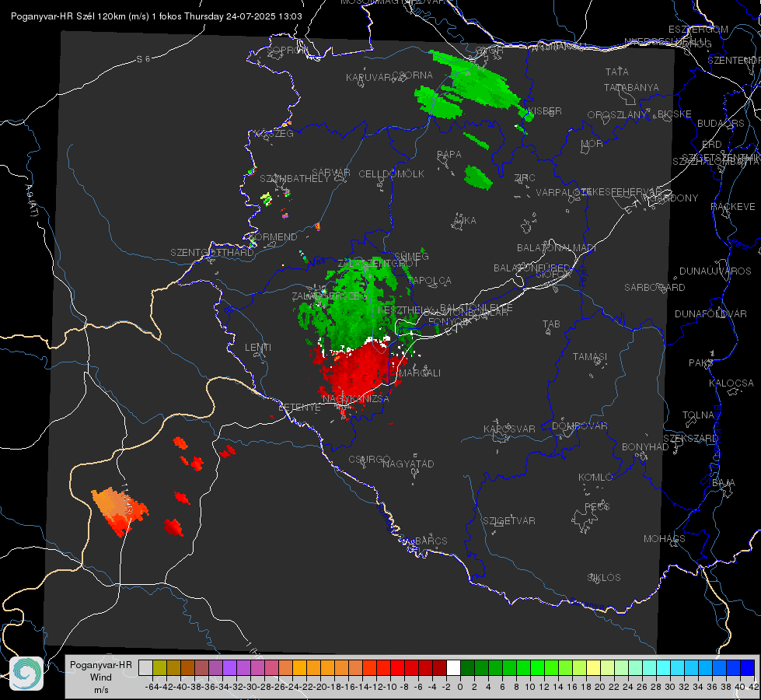Viewport: 761px width, 700px height.
Task: Click the ZIRC town label
Action: pyautogui.click(x=525, y=178)
